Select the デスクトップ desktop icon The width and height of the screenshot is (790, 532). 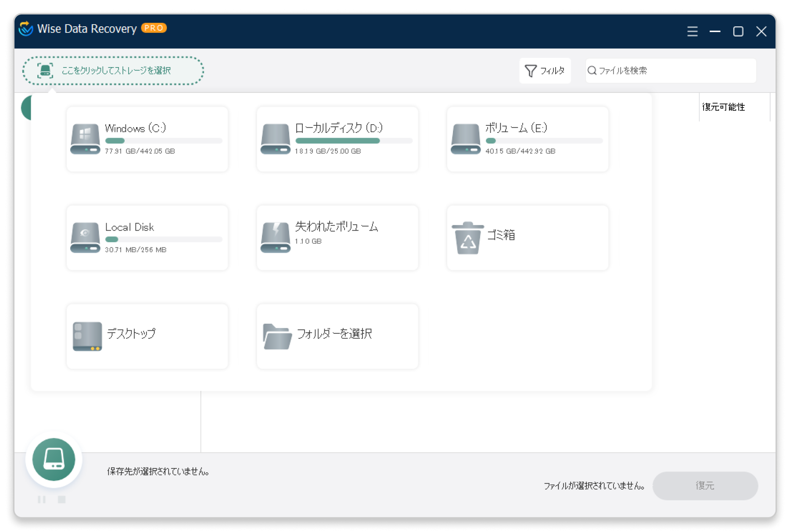click(87, 336)
